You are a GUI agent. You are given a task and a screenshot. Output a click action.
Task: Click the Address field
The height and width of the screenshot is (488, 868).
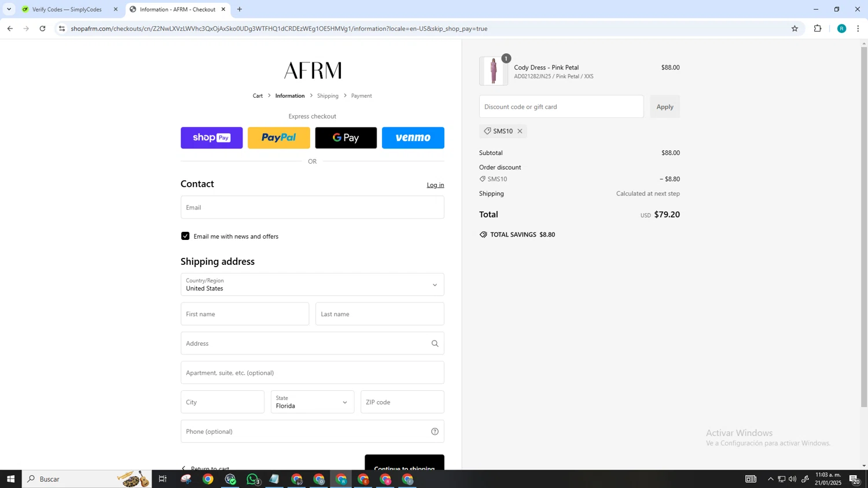click(x=312, y=343)
